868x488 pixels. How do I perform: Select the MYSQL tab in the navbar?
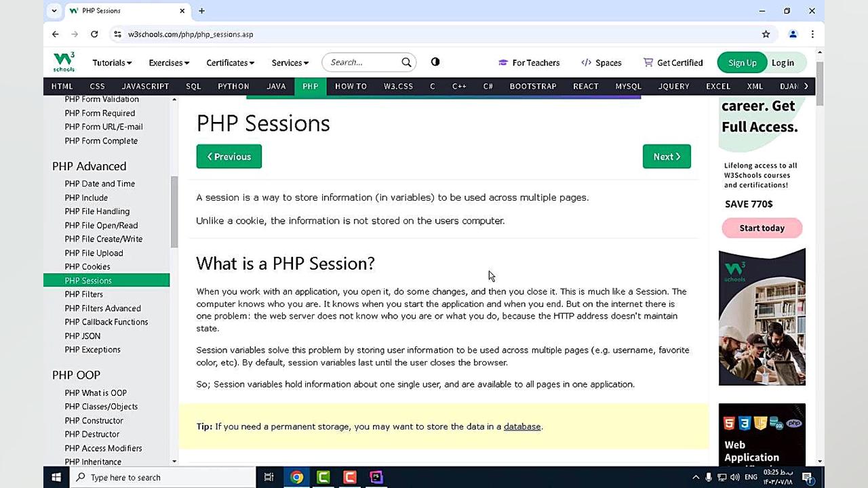click(628, 86)
